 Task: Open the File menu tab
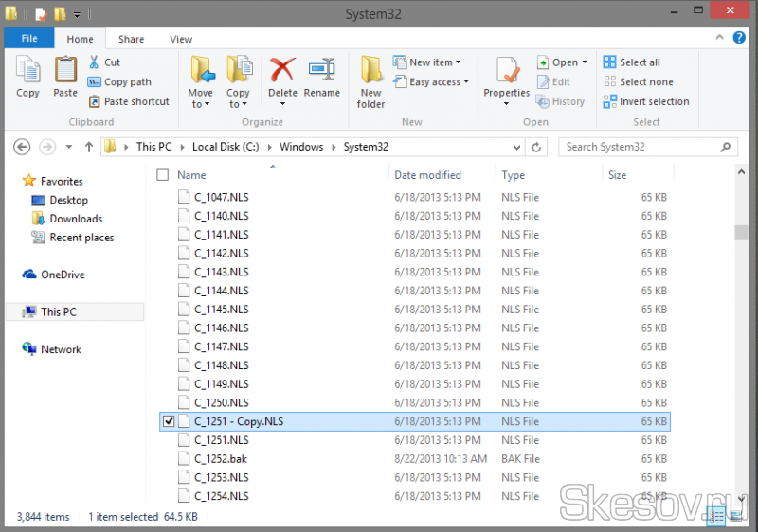pos(28,39)
